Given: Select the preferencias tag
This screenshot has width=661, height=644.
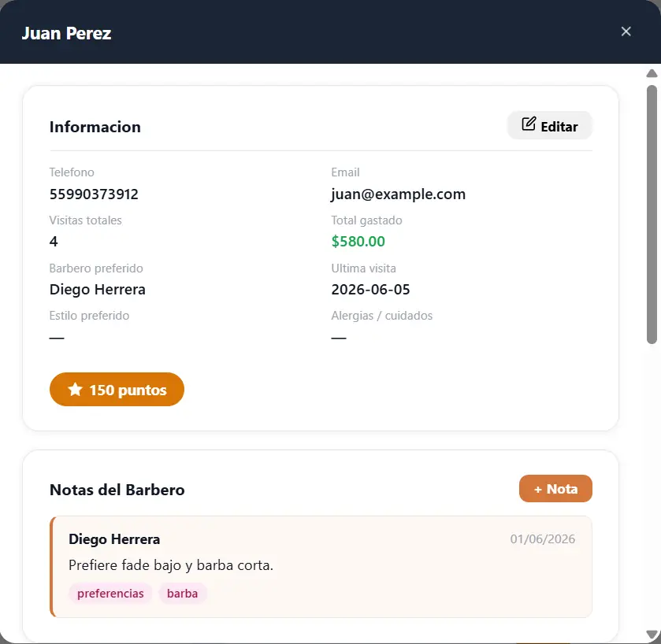Looking at the screenshot, I should (x=110, y=594).
